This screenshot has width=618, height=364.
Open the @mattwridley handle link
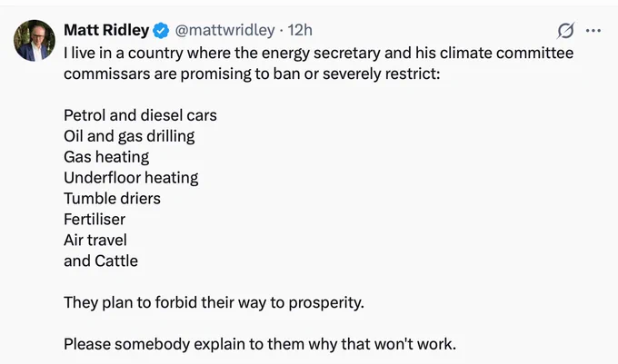tap(224, 30)
